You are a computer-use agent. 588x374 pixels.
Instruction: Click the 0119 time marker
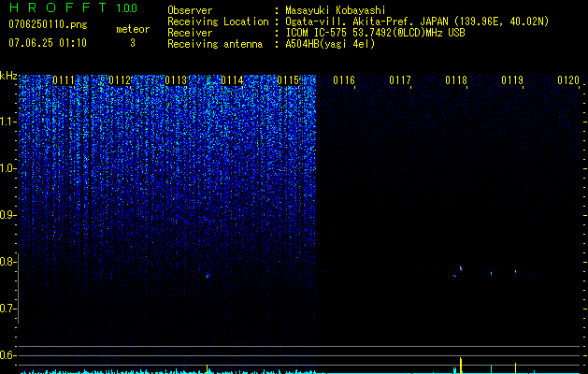click(x=512, y=80)
